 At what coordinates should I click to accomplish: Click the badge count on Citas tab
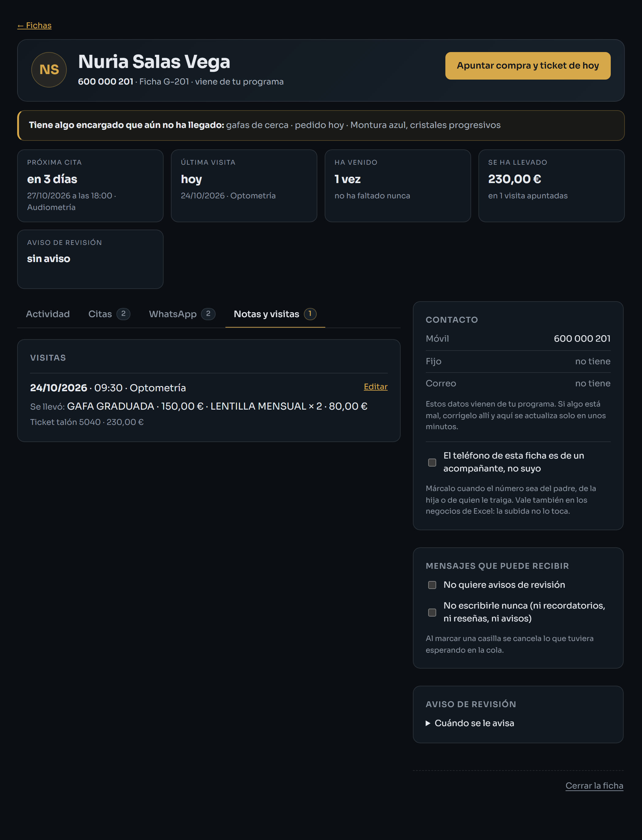[x=123, y=314]
